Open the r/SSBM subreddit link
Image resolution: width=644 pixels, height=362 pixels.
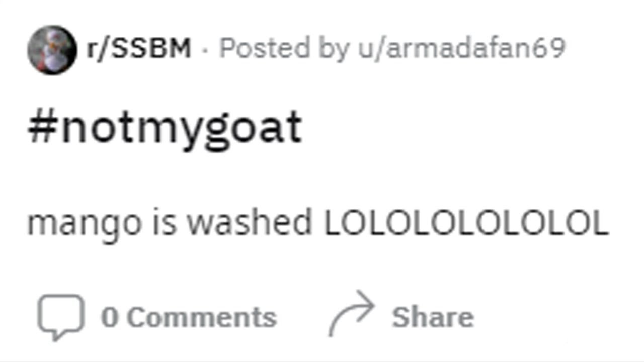(x=138, y=49)
